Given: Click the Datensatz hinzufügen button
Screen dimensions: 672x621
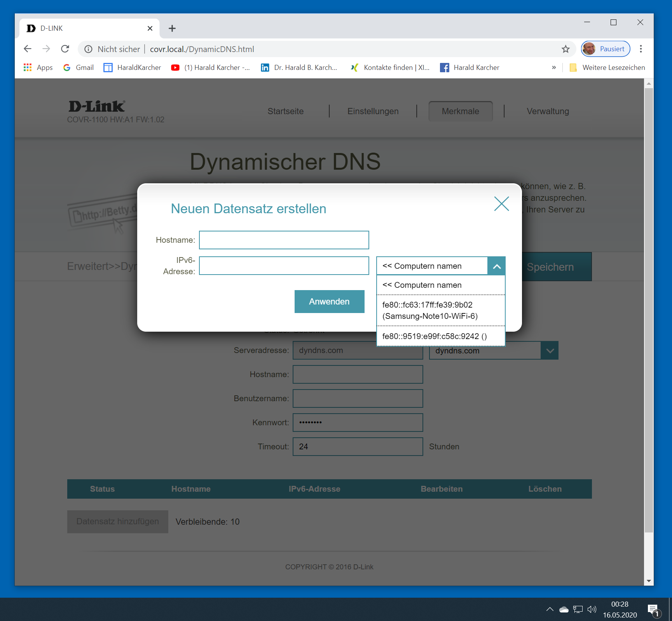Looking at the screenshot, I should pos(118,522).
